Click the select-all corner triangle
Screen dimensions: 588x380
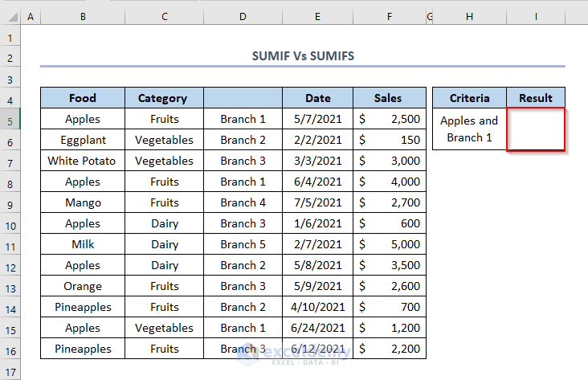[x=10, y=16]
